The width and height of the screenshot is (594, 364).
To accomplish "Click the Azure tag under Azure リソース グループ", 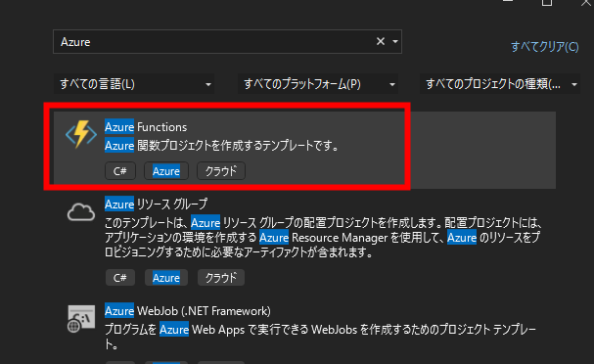I will [166, 278].
